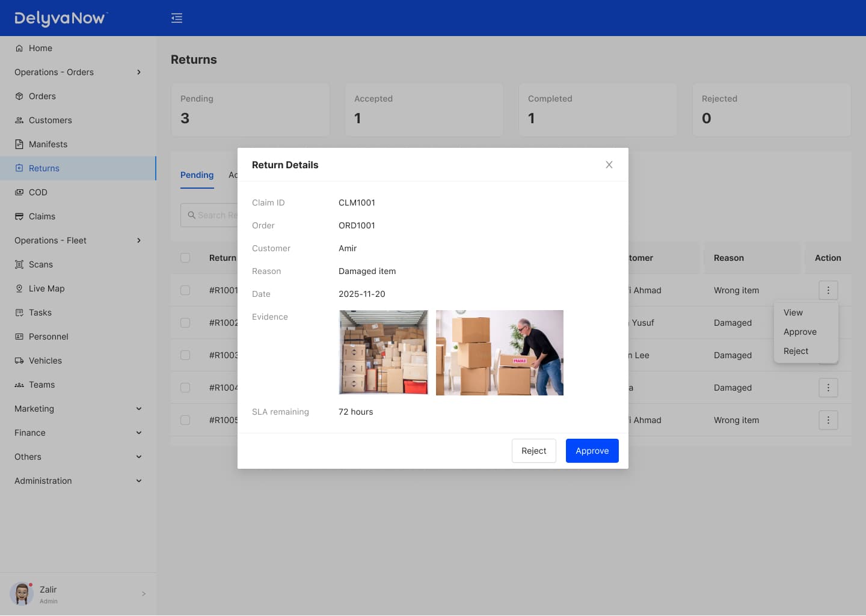Image resolution: width=866 pixels, height=616 pixels.
Task: Open the stacked boxes truck evidence photo
Action: coord(384,352)
